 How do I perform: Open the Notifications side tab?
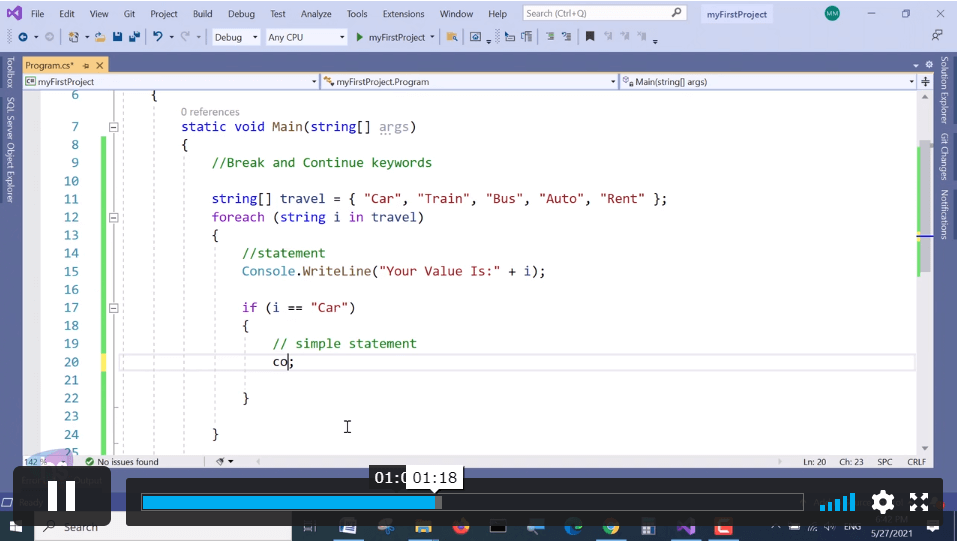[944, 214]
